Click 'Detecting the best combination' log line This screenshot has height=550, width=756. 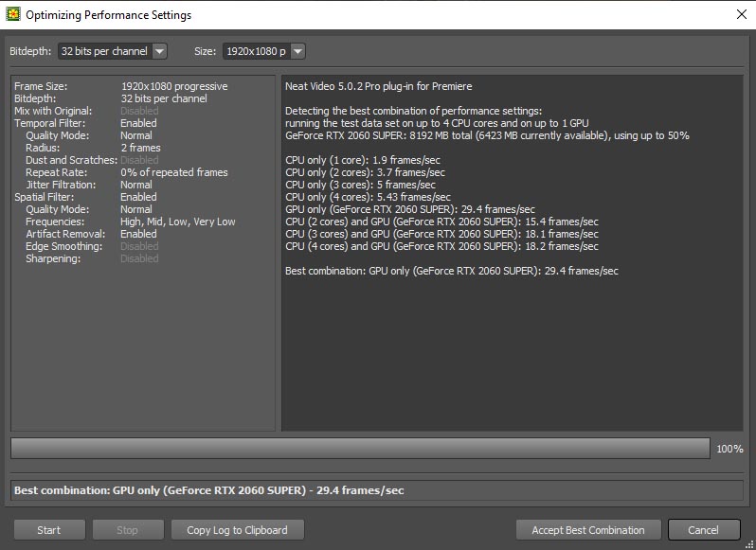point(413,111)
